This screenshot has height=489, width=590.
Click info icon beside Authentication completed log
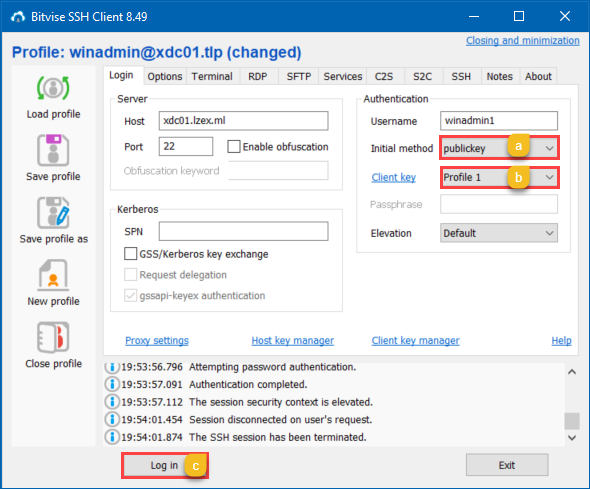(x=112, y=384)
